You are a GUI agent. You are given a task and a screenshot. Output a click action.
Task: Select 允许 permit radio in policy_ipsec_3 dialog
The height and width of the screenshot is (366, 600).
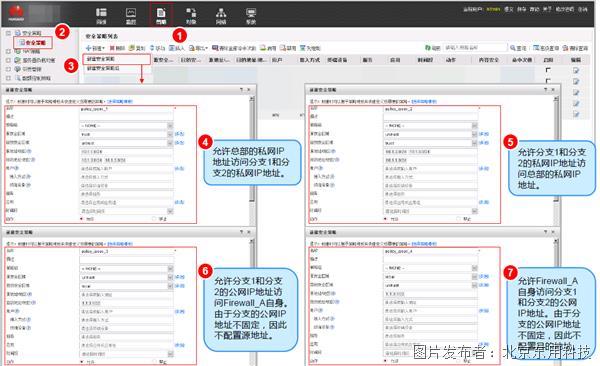click(82, 361)
